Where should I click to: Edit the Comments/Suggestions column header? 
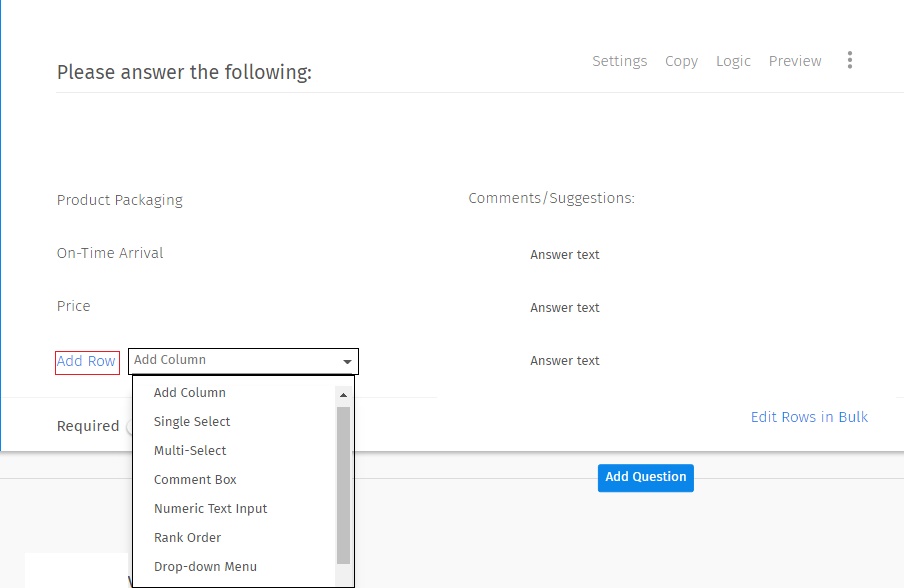pos(551,198)
